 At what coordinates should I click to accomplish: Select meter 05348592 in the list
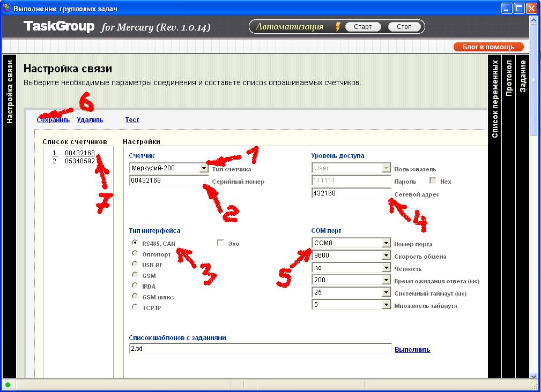coord(80,161)
